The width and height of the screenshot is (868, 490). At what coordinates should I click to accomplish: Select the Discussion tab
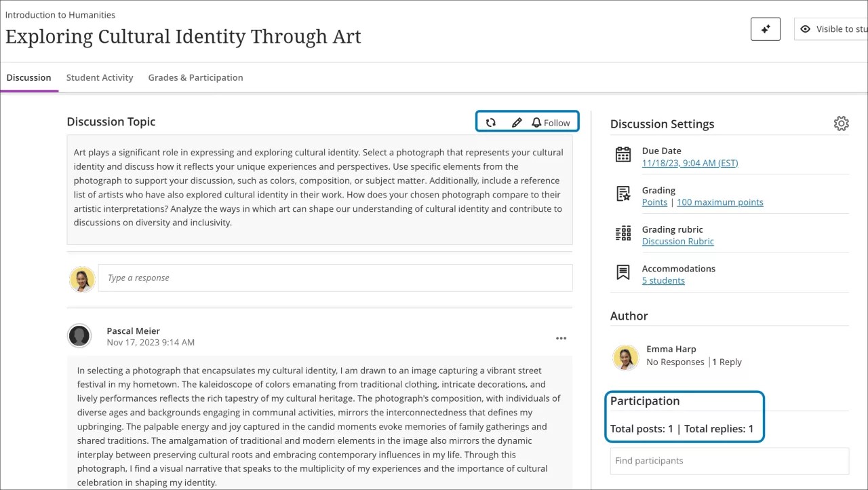pos(28,77)
